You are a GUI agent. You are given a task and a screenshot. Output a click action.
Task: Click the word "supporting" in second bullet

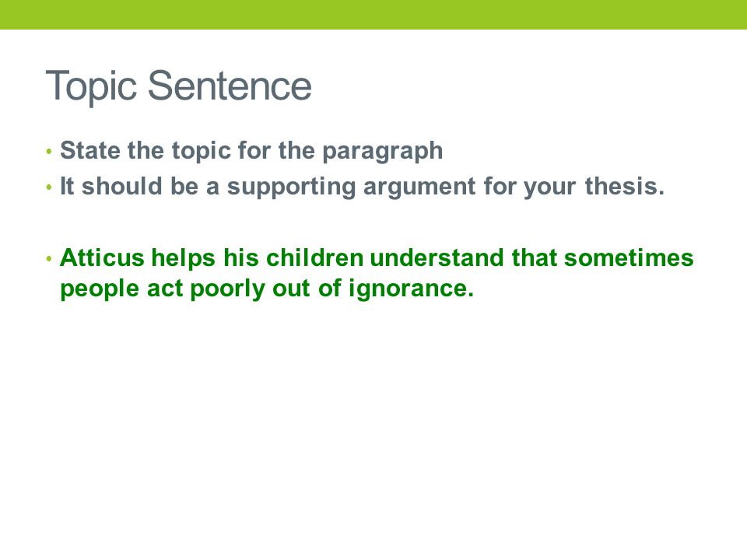point(291,187)
